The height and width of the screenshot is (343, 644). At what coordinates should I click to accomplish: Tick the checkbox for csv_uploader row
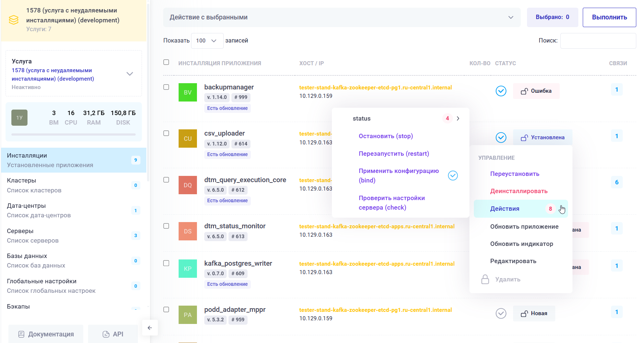click(166, 133)
